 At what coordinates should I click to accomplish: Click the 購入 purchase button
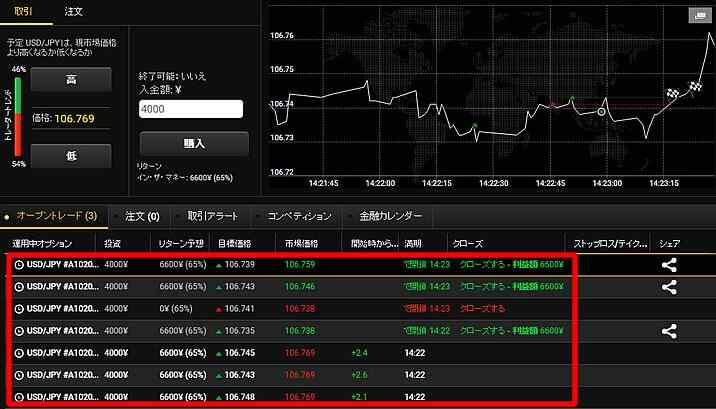(194, 143)
